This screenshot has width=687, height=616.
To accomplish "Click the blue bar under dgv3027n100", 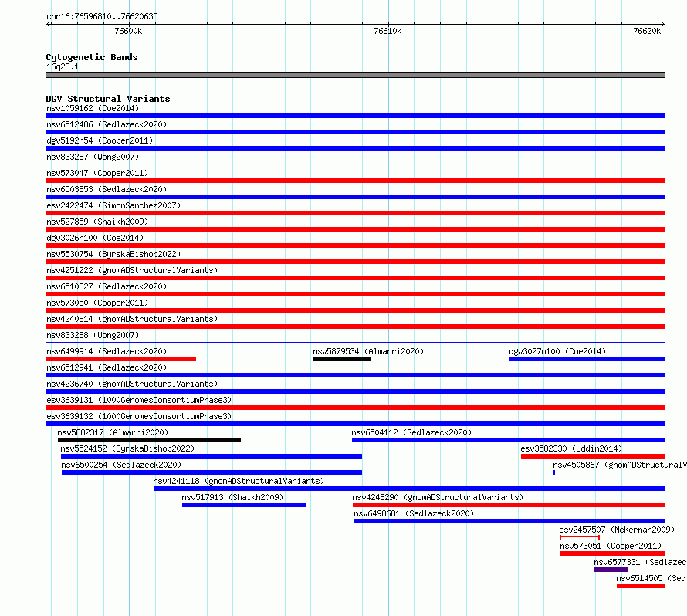I will pos(587,359).
